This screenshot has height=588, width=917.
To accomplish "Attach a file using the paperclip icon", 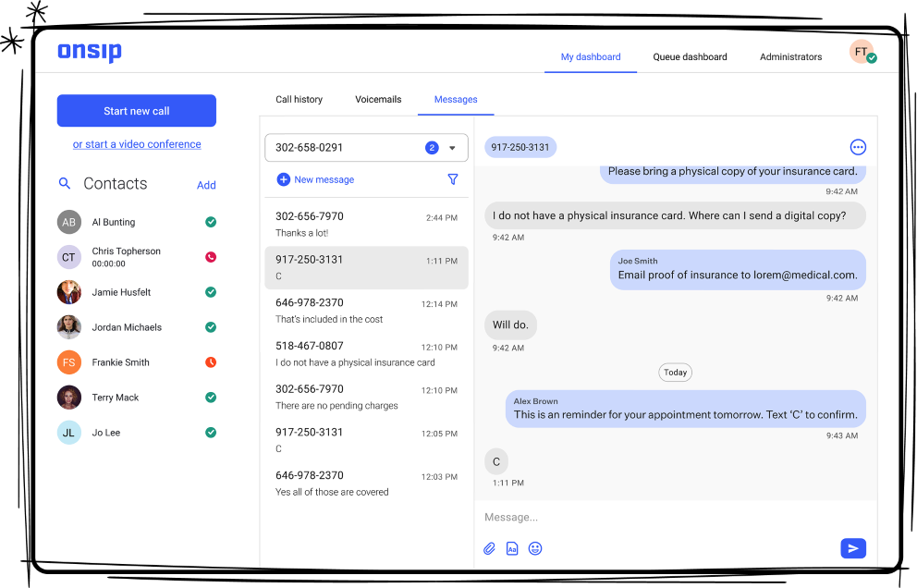I will [489, 548].
